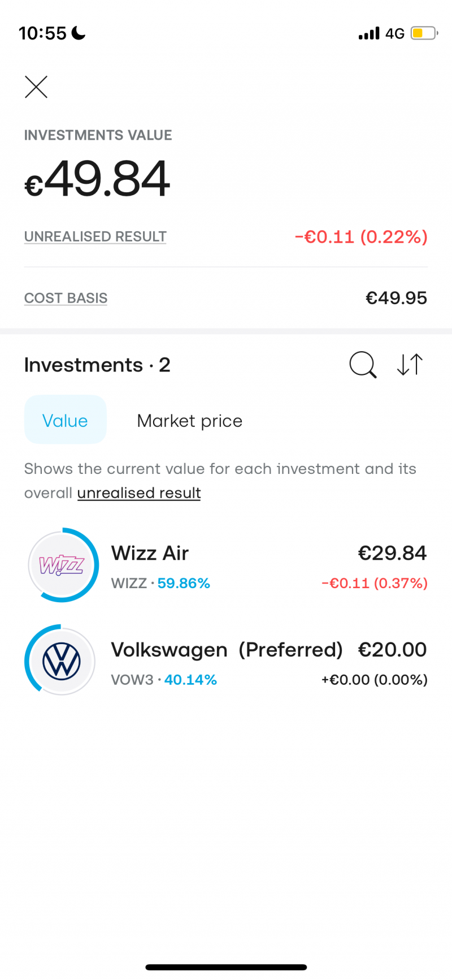The width and height of the screenshot is (452, 980).
Task: Open the COST BASIS explanation link
Action: pyautogui.click(x=66, y=298)
